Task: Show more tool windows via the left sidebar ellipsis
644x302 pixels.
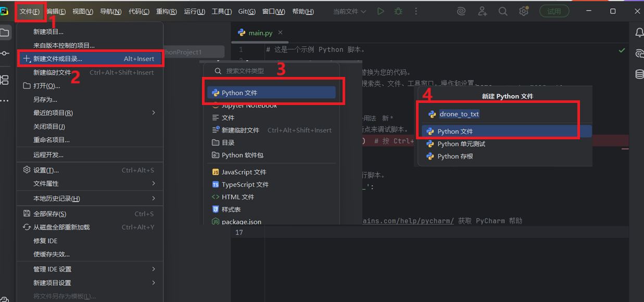Action: 5,100
